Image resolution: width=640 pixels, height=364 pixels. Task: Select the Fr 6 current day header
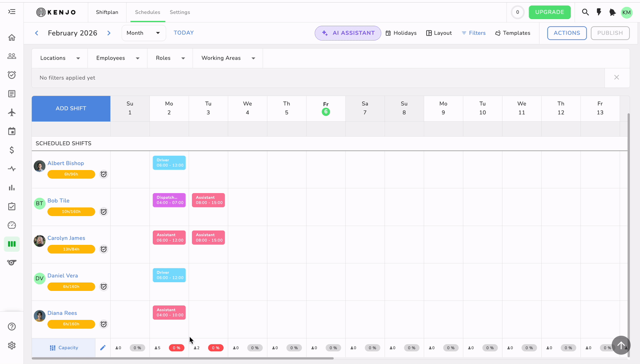(326, 108)
